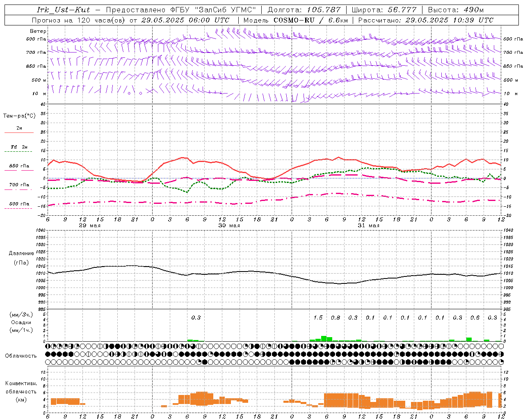Click the dashed line sample under Td 2м
This screenshot has height=420, width=525.
(18, 152)
